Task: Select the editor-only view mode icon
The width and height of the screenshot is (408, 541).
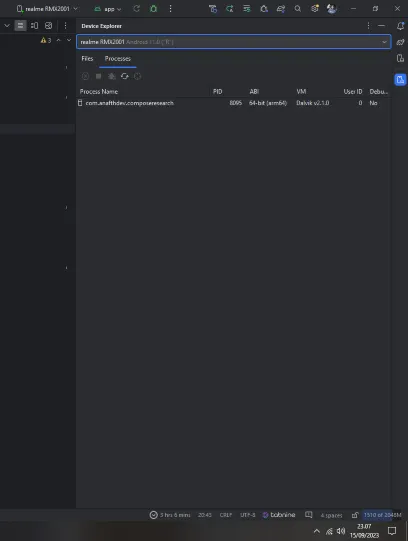Action: point(20,26)
